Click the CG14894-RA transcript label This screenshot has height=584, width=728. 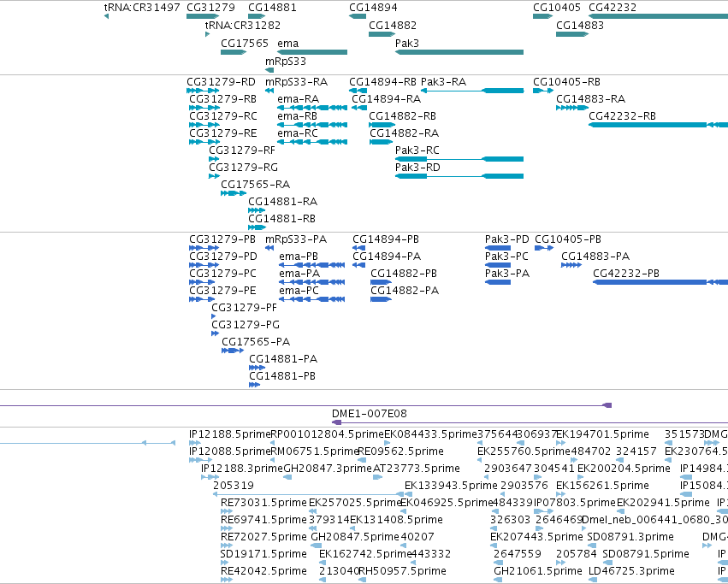coord(387,99)
